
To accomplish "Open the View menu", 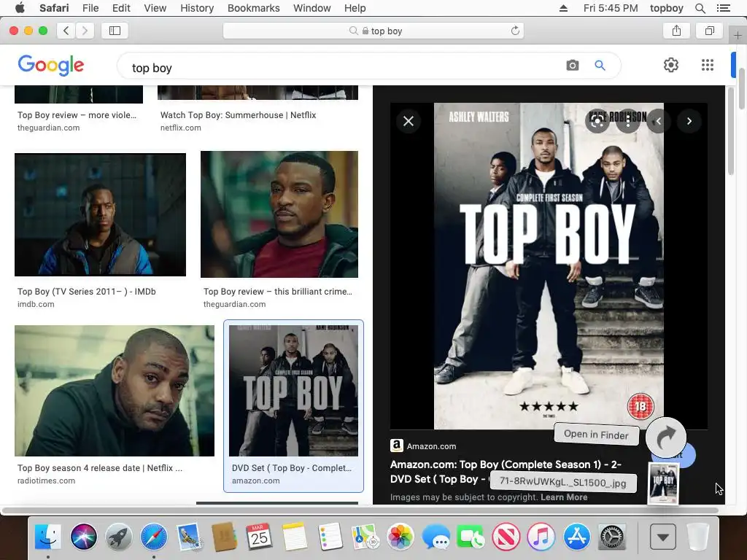I will [155, 8].
